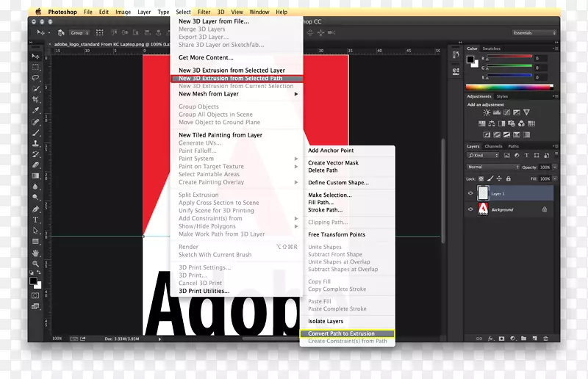The image size is (588, 379).
Task: Delete layer trash icon
Action: (545, 339)
